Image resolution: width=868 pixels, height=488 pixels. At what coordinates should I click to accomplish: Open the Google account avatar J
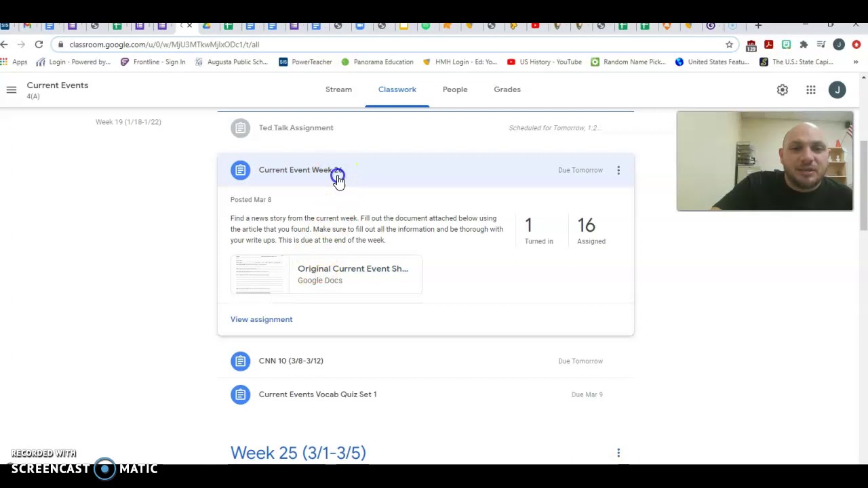coord(837,90)
